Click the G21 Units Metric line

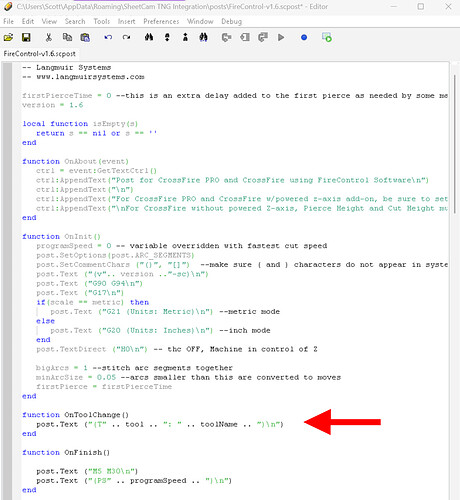click(x=165, y=312)
